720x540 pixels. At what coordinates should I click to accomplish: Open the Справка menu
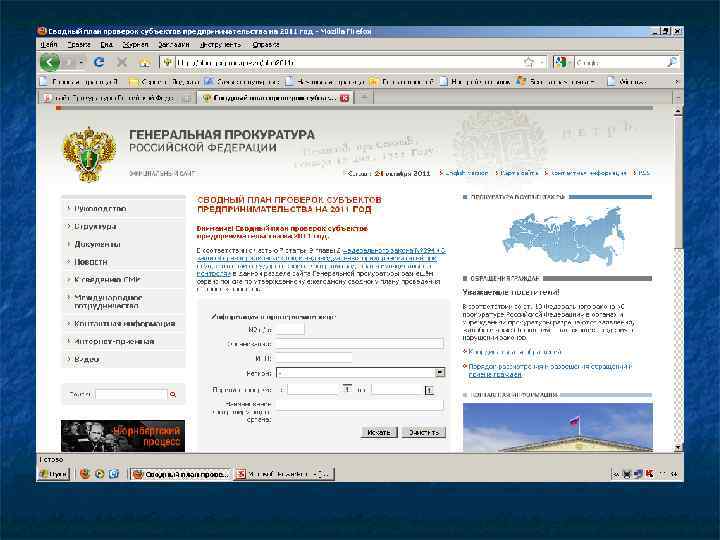tap(266, 45)
